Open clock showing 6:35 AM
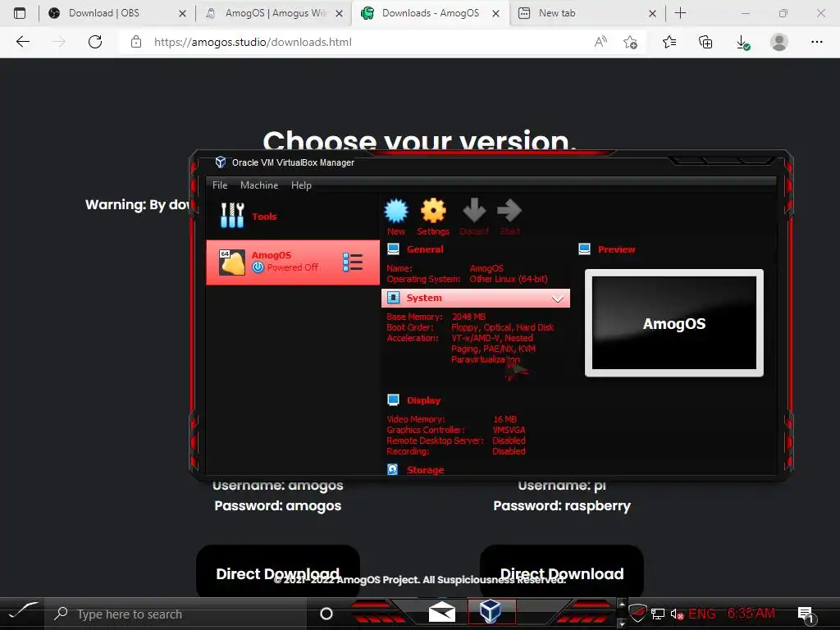840x630 pixels. click(x=751, y=613)
